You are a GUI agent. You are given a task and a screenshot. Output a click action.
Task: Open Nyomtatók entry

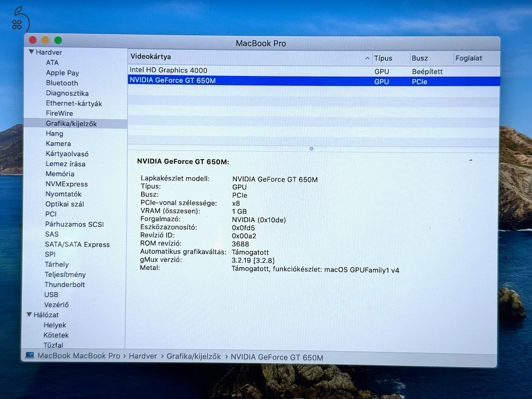[x=63, y=194]
